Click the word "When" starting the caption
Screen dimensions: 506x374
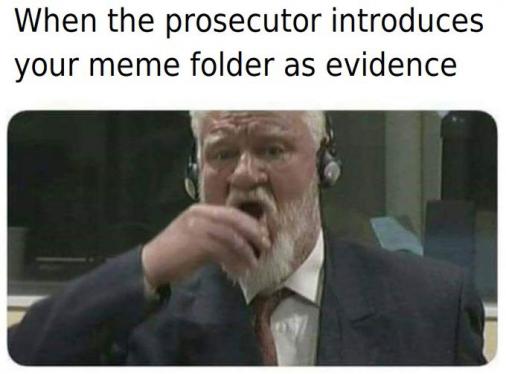coord(55,21)
